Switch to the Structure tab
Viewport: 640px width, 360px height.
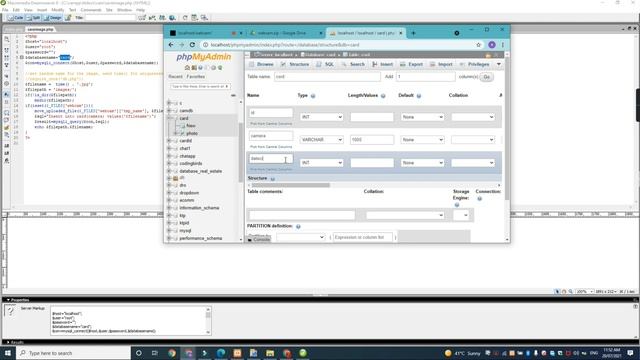295,64
